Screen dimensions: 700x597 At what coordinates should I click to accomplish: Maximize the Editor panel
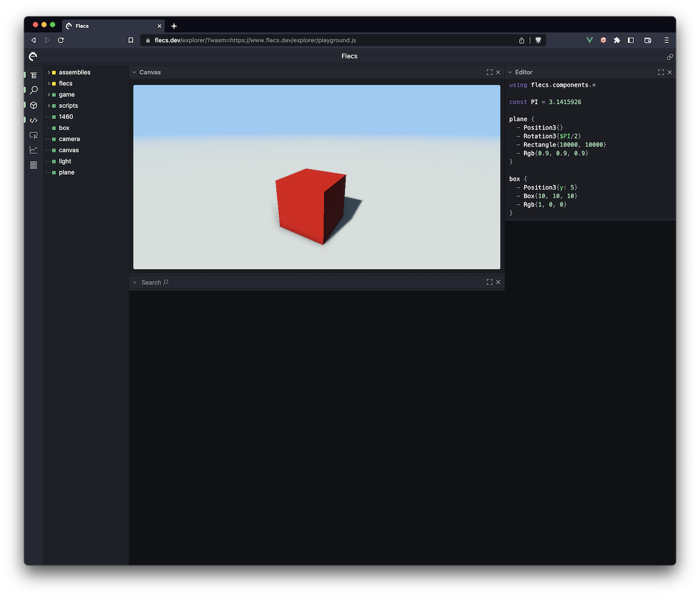660,72
